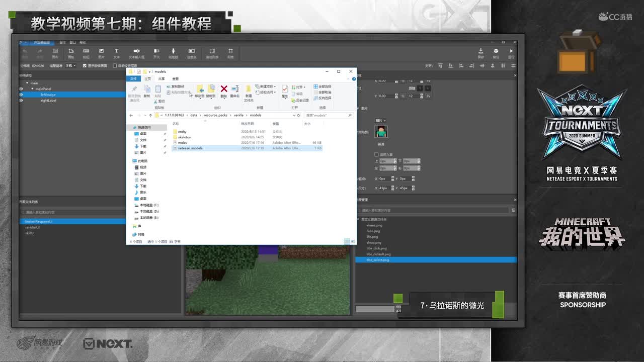The image size is (644, 362).
Task: Open the 手机 device dropdown
Action: click(x=70, y=66)
